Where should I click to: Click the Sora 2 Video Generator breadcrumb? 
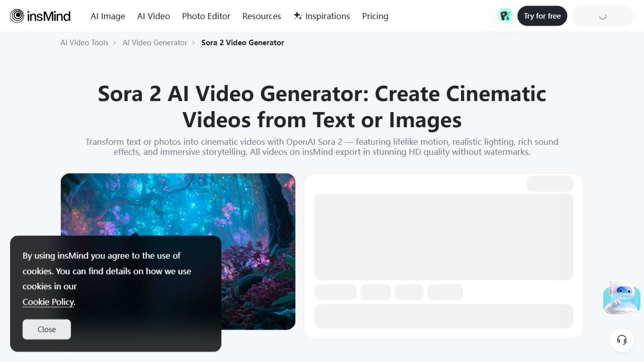point(243,43)
